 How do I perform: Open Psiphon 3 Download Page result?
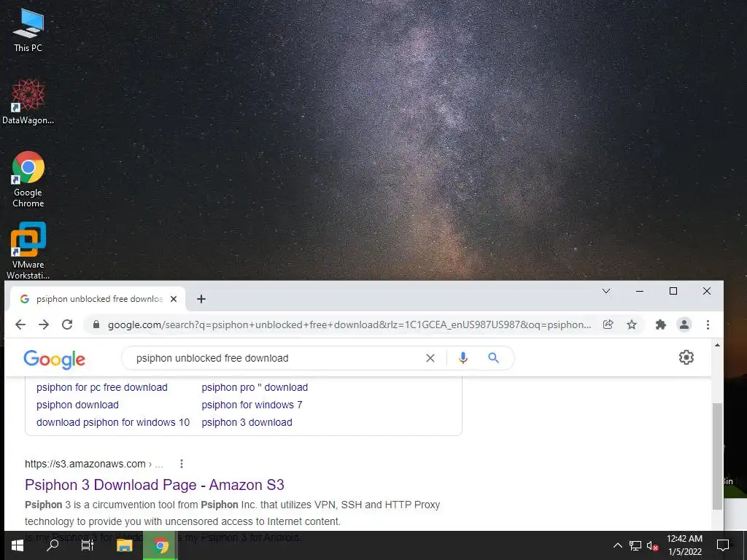tap(155, 485)
